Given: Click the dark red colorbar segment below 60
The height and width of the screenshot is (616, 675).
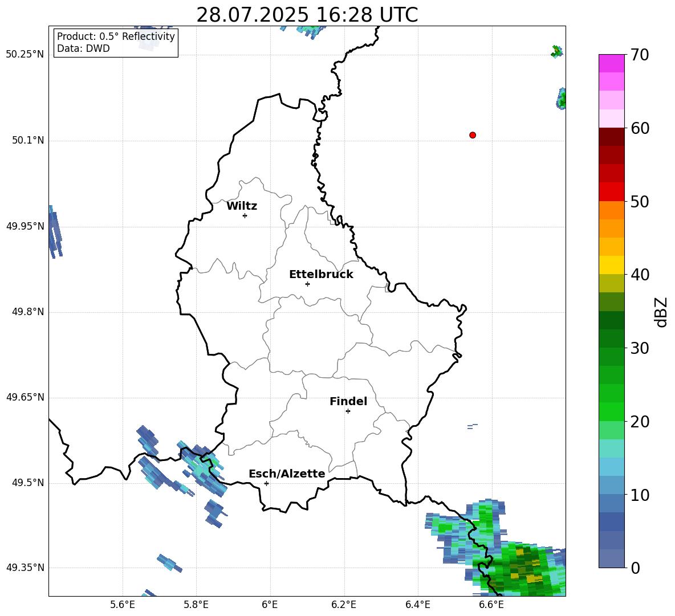Looking at the screenshot, I should (x=611, y=137).
